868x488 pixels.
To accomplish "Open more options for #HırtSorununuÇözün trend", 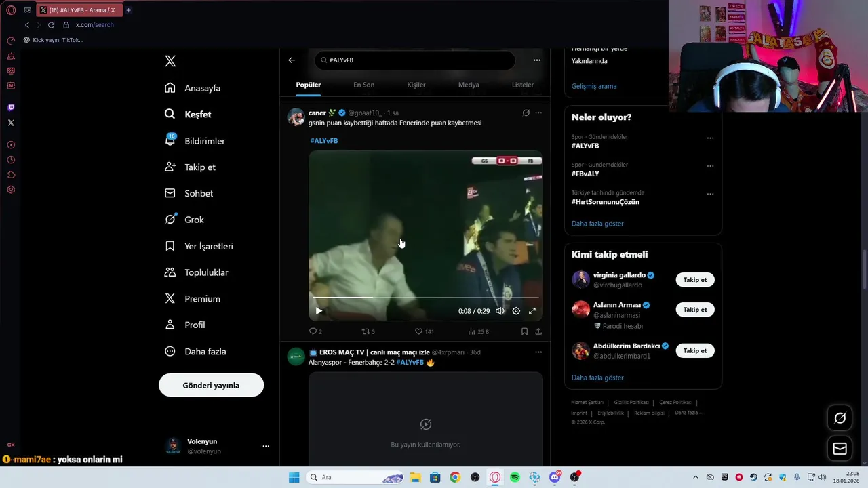I will (710, 194).
